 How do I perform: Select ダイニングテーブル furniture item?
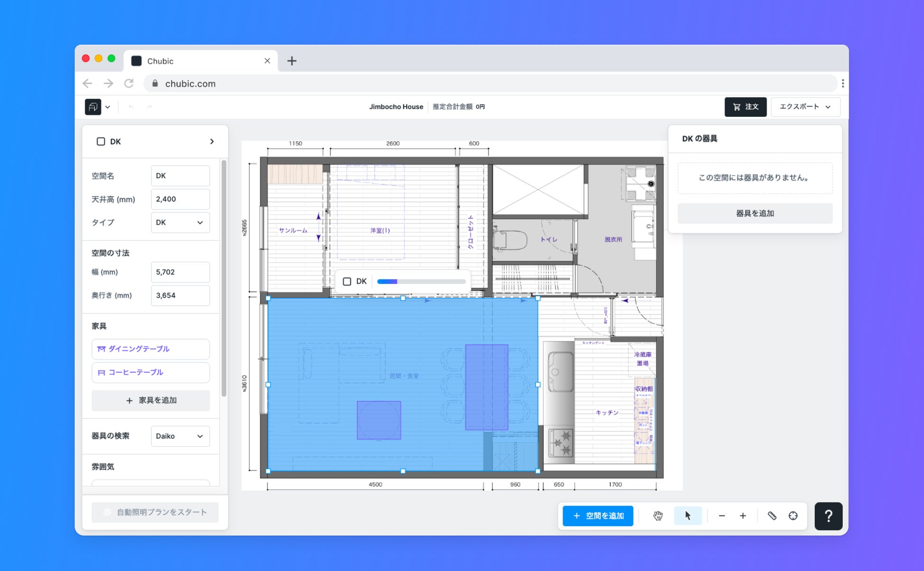tap(150, 349)
